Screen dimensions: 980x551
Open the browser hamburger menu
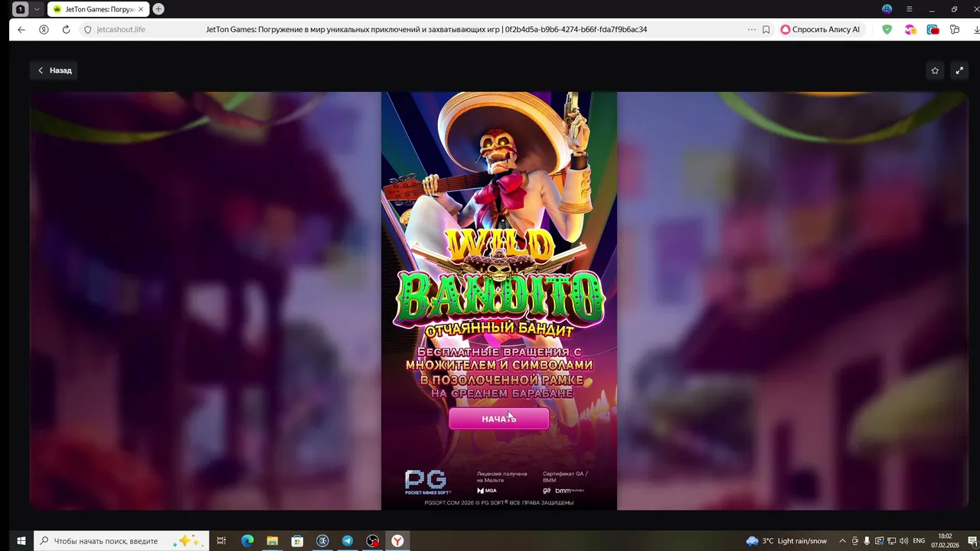click(x=910, y=9)
